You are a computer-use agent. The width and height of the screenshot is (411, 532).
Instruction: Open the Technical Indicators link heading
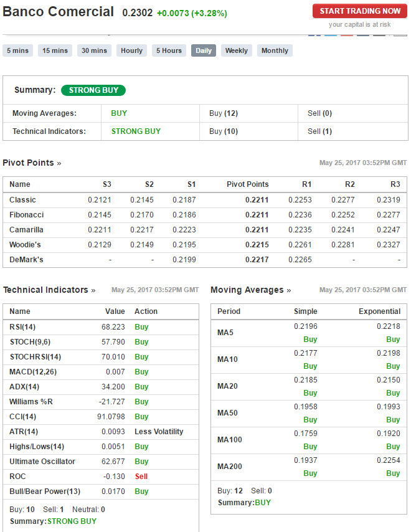[x=49, y=290]
